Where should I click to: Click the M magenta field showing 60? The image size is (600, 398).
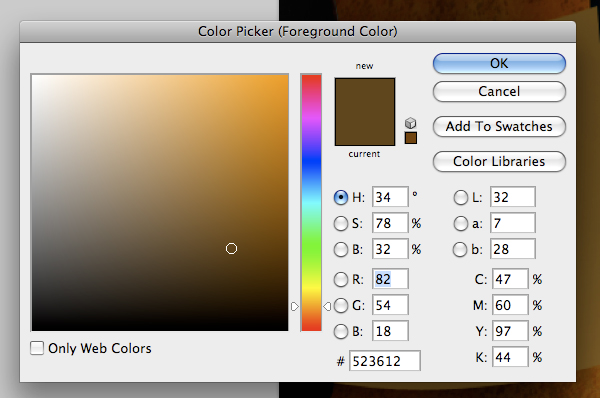pyautogui.click(x=510, y=305)
